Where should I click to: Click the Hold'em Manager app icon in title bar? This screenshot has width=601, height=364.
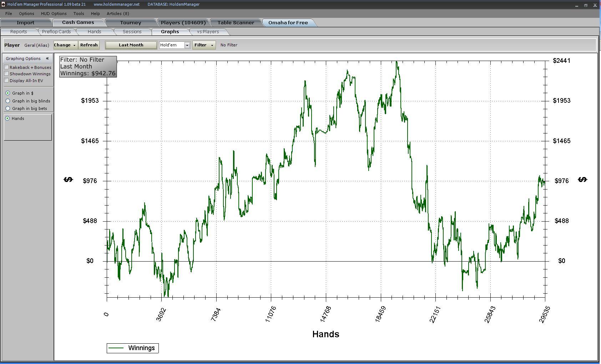3,4
